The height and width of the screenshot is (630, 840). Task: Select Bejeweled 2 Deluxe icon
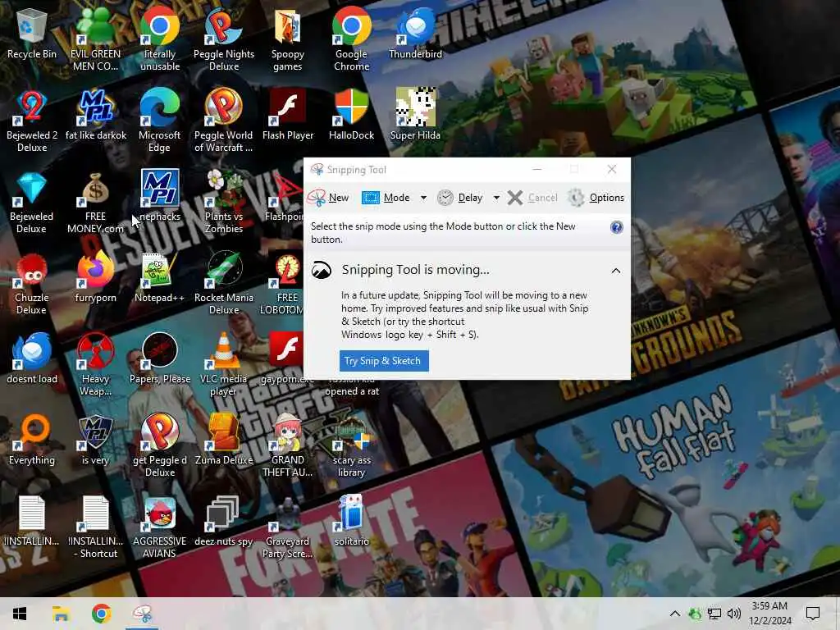pos(32,121)
